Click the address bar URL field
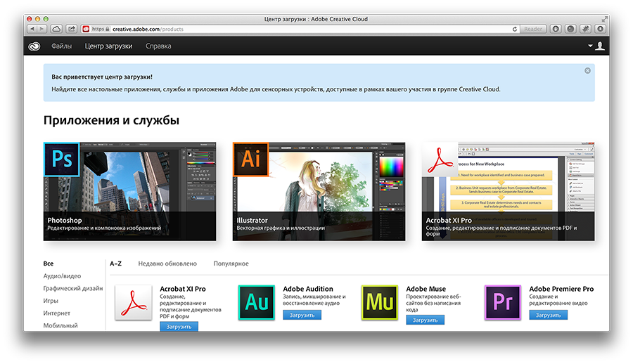 pyautogui.click(x=300, y=29)
